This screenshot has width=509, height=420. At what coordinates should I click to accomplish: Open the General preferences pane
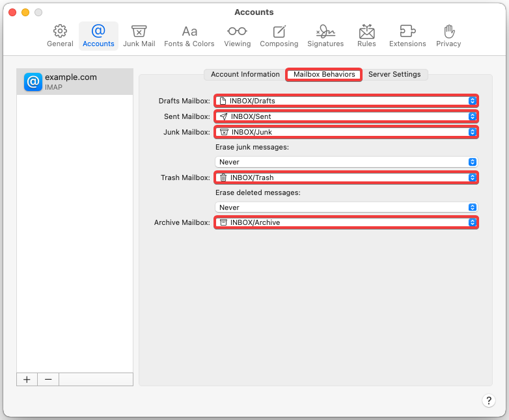pyautogui.click(x=60, y=36)
